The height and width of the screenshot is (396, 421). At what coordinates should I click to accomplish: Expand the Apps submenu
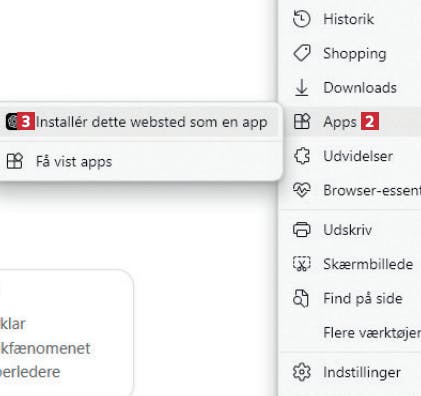click(350, 122)
